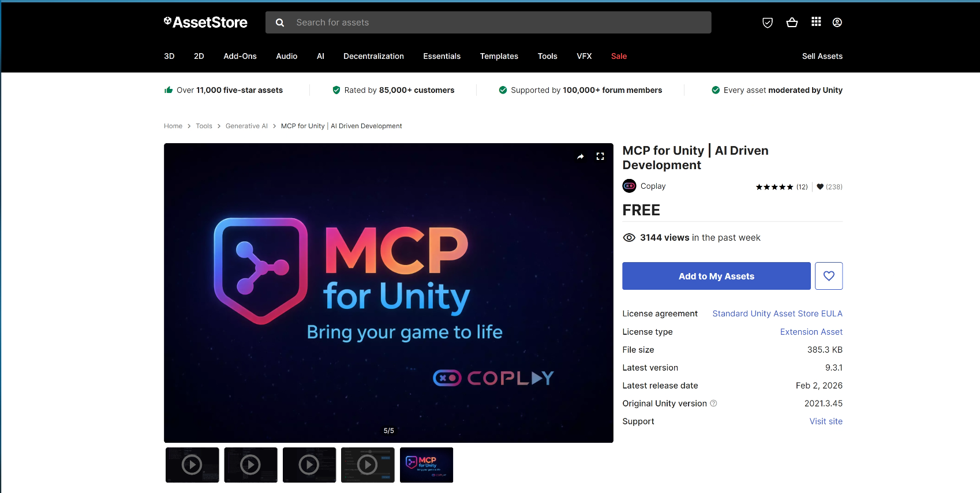
Task: Click the 9.3.1 latest version value
Action: point(834,368)
